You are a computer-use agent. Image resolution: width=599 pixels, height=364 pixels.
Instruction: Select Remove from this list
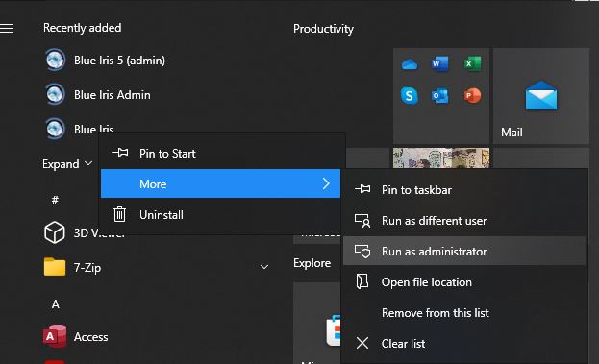(x=464, y=313)
